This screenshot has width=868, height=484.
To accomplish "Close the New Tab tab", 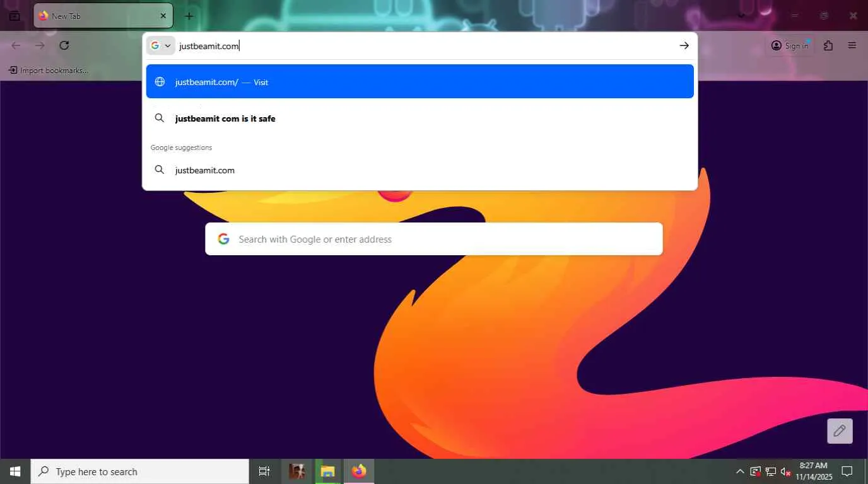I will (x=163, y=16).
